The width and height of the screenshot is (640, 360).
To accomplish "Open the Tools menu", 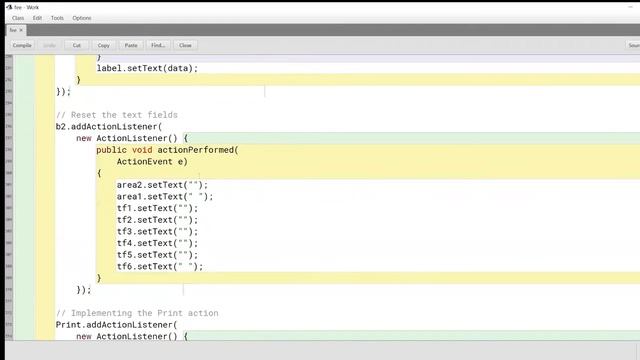I will point(57,18).
